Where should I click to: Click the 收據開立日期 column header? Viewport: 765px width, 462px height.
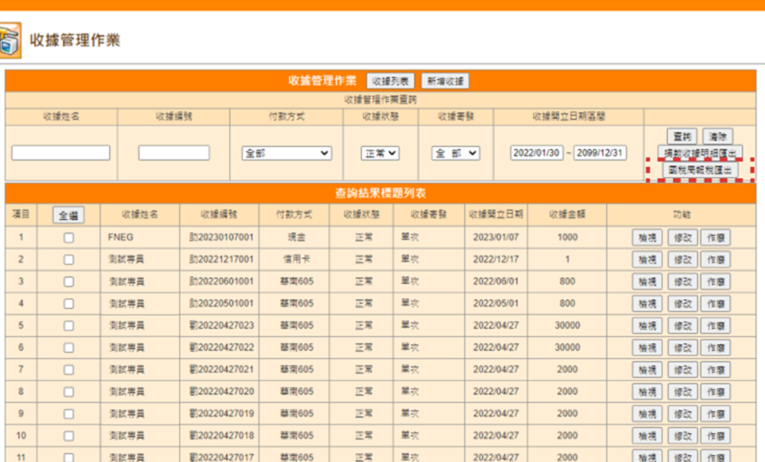(496, 214)
